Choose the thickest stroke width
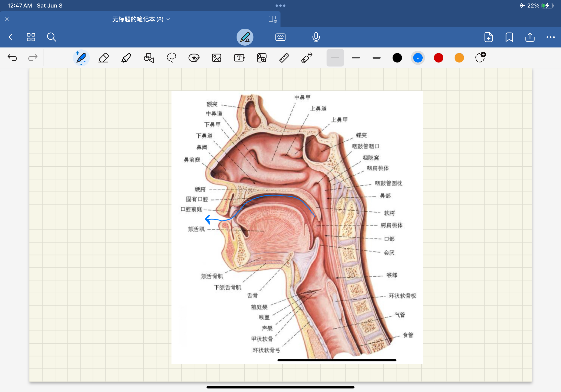Screen dimensions: 561x392 (376, 58)
